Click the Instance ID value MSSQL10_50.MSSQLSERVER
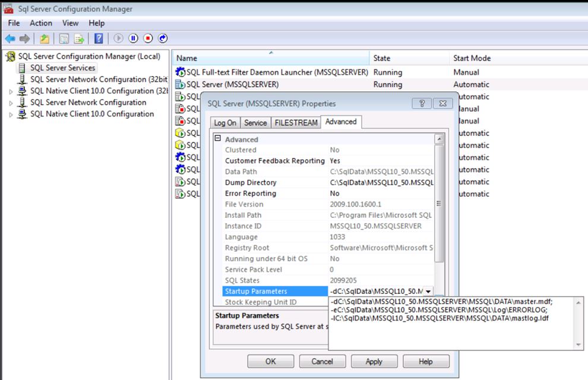Image resolution: width=588 pixels, height=380 pixels. point(375,226)
